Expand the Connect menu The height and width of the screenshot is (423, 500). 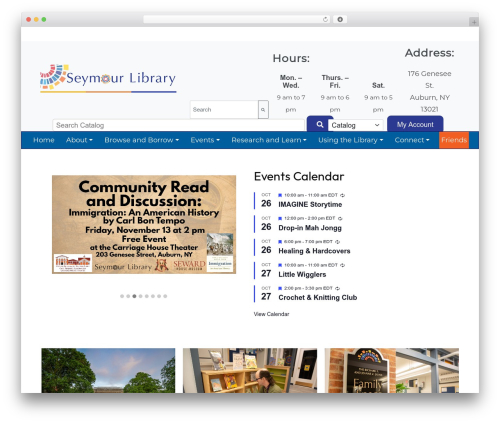[x=412, y=140]
